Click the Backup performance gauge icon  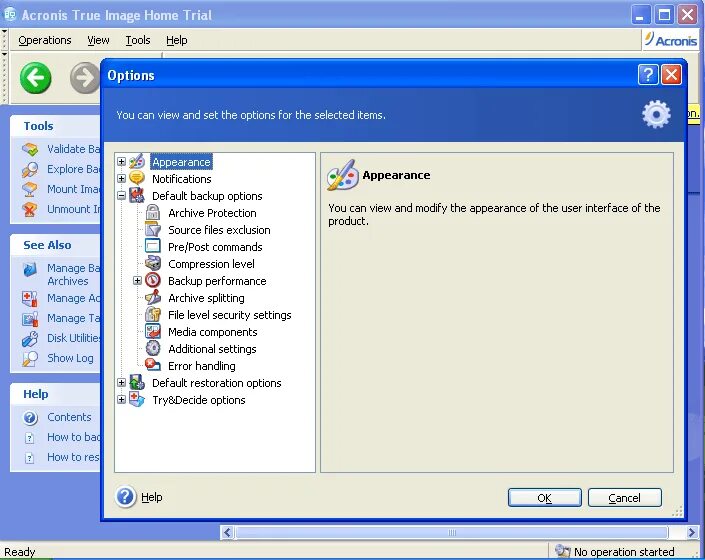tap(153, 280)
